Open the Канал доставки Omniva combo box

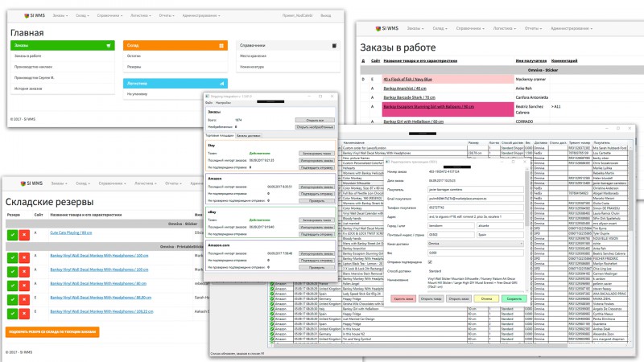click(475, 244)
